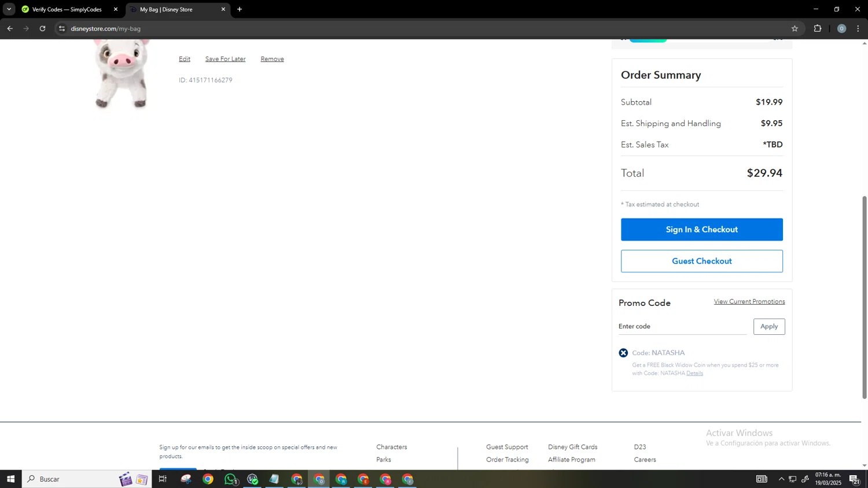Viewport: 868px width, 488px height.
Task: Open the notepad app taskbar icon
Action: click(x=274, y=479)
